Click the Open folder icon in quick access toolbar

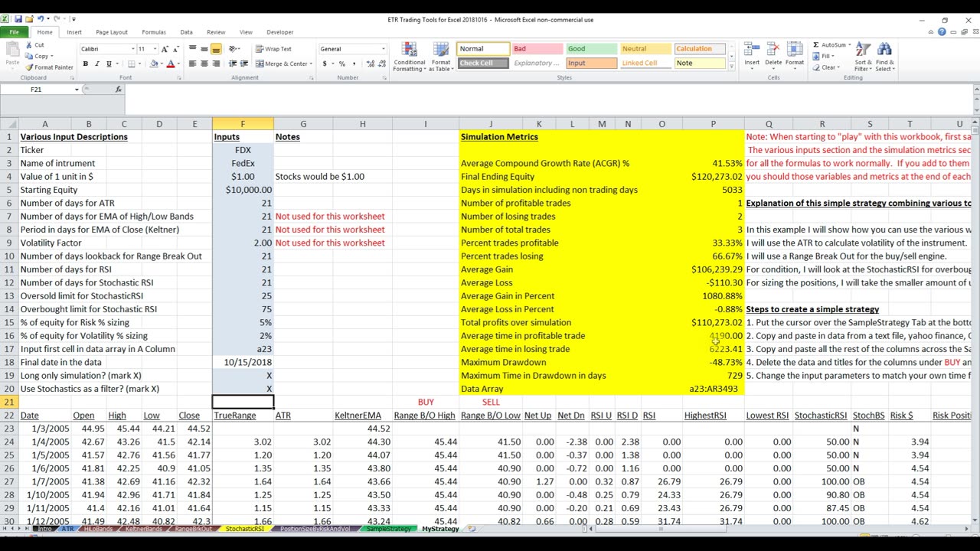tap(28, 18)
